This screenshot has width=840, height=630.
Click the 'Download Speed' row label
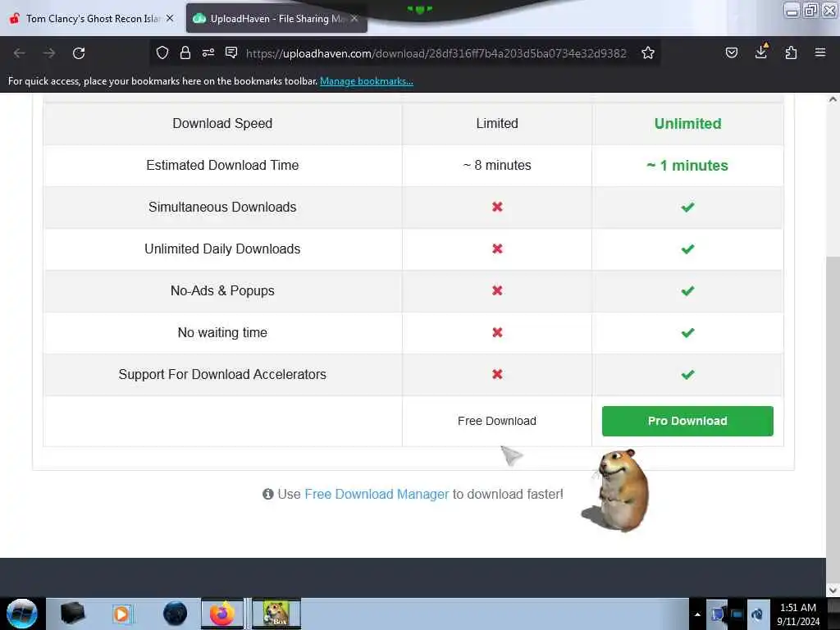[222, 124]
